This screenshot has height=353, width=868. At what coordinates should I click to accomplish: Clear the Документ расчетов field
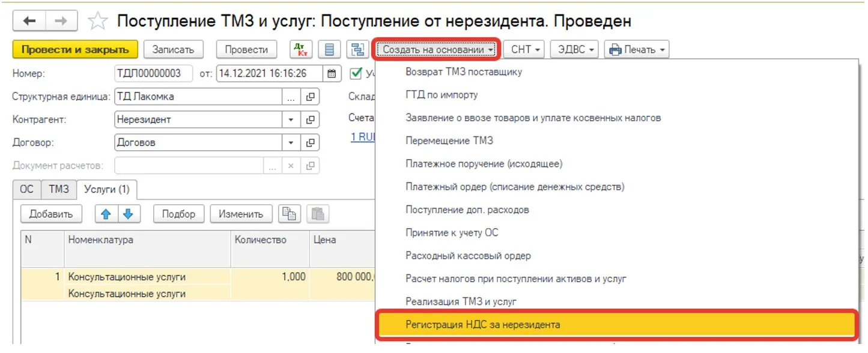(291, 166)
